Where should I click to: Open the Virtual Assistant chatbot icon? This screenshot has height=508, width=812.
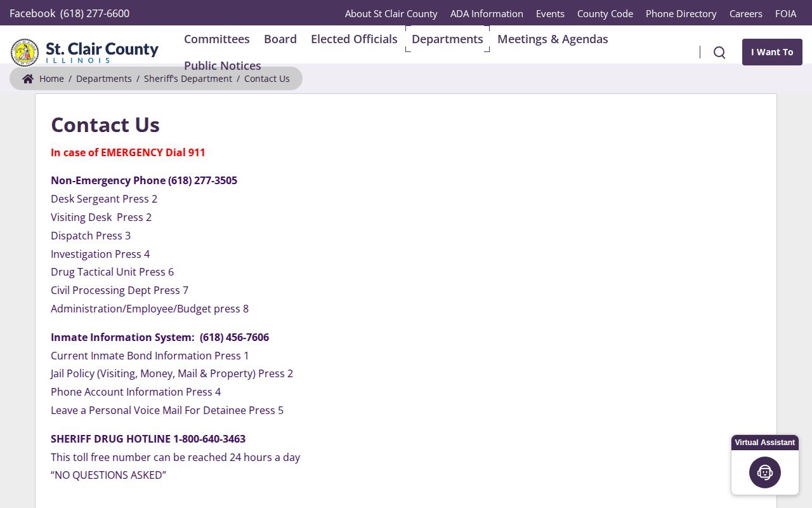765,472
